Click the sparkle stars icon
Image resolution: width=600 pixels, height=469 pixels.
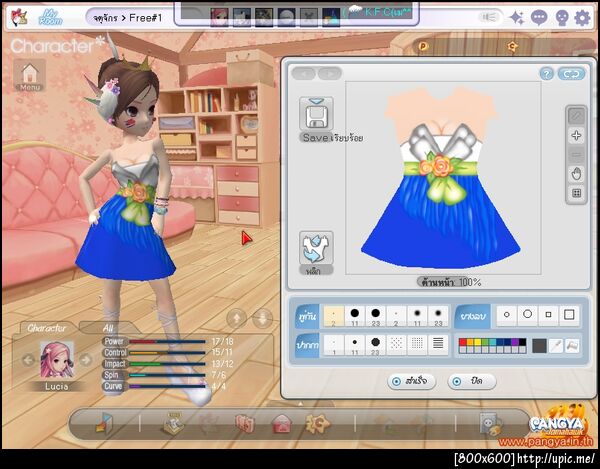point(517,18)
